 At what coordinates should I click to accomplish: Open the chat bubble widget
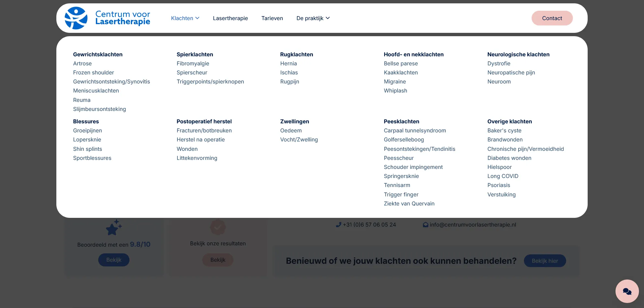point(627,291)
